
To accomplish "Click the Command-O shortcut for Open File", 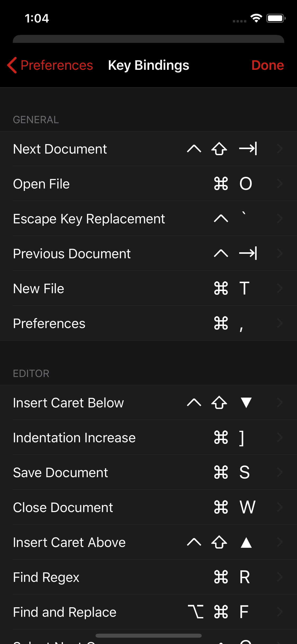I will coord(233,183).
